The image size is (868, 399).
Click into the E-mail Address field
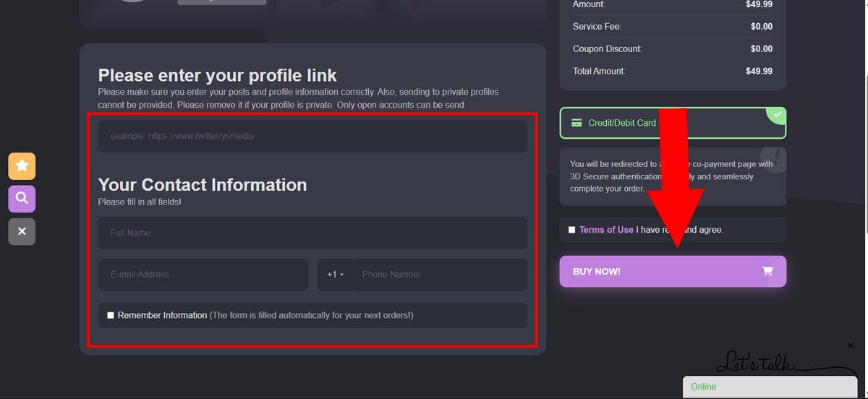click(203, 275)
